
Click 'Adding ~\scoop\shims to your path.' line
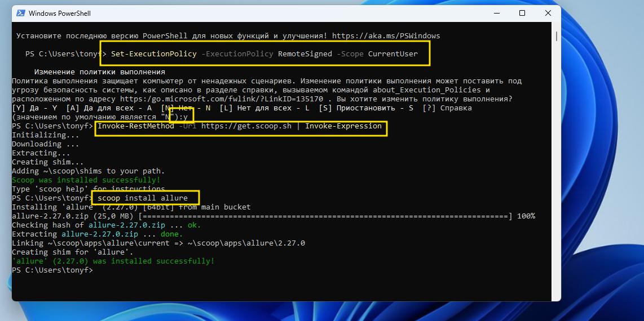pos(89,171)
